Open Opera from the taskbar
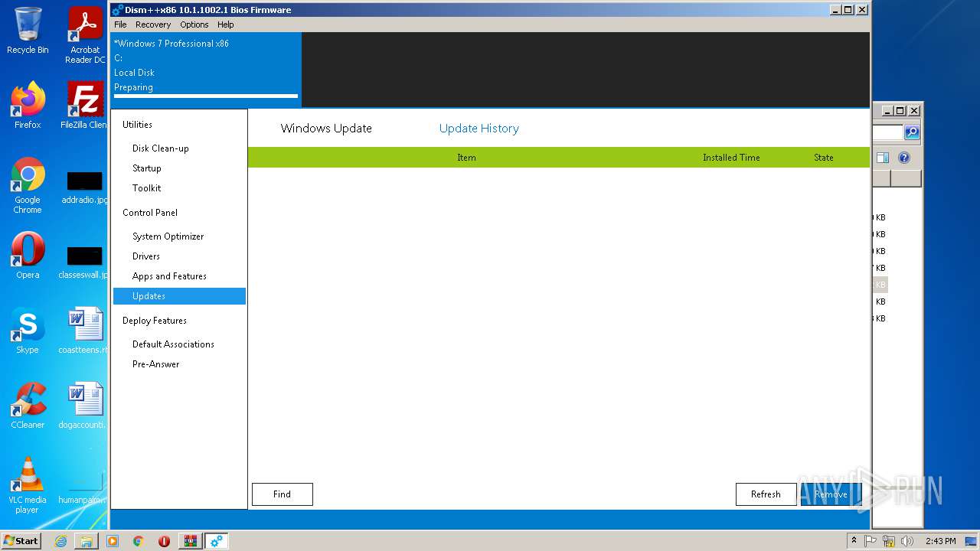The height and width of the screenshot is (551, 980). (164, 541)
